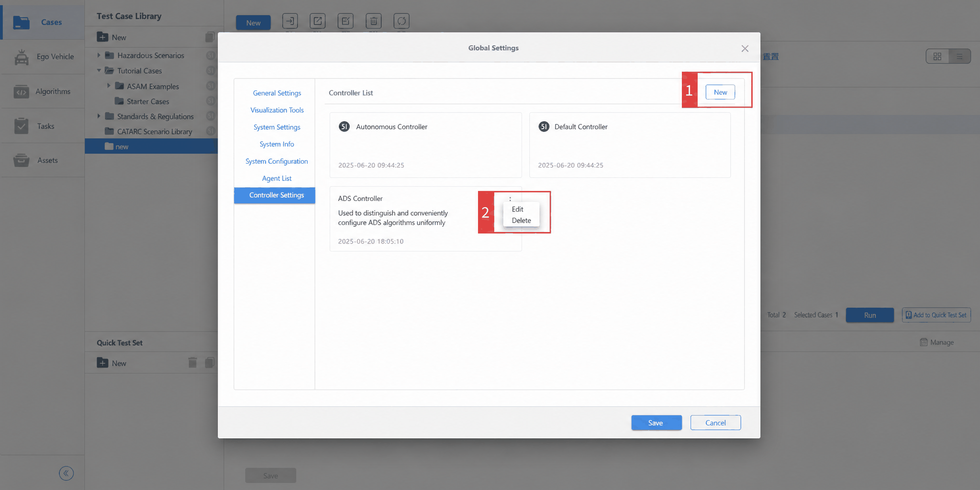Viewport: 980px width, 490px height.
Task: Click the trash icon in the top toolbar
Action: click(374, 21)
